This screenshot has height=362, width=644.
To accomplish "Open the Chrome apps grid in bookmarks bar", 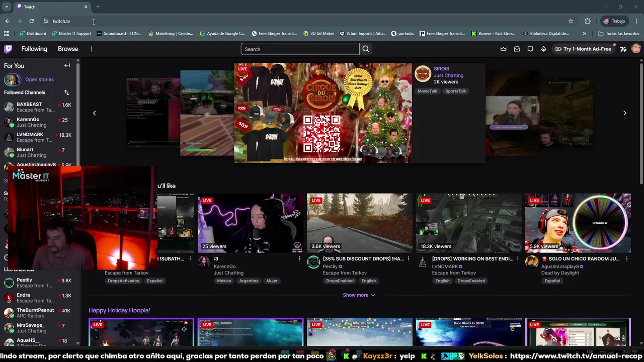I will [x=7, y=34].
